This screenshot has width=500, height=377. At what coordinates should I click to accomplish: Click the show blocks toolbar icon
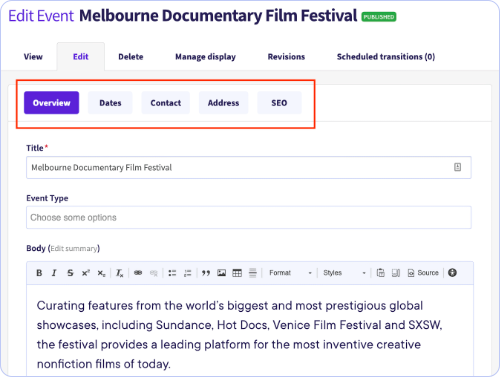coord(396,273)
